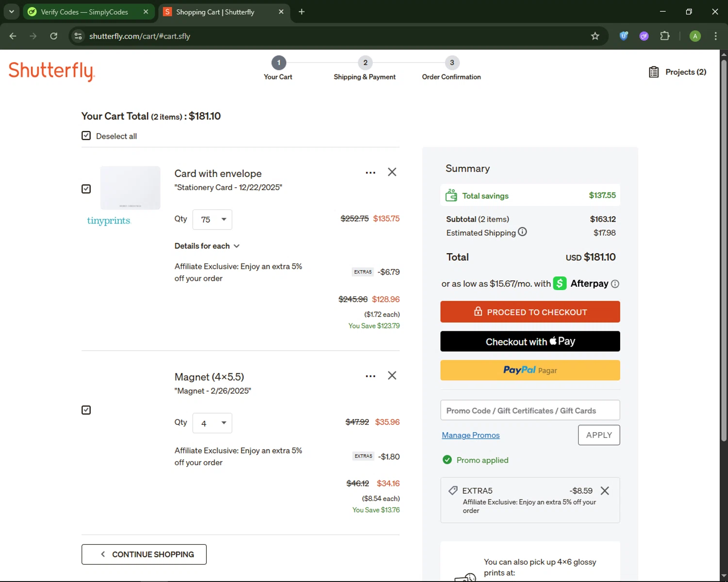Viewport: 728px width, 582px height.
Task: Click the EXTRA5 badge on the -$6.79 discount
Action: (363, 272)
